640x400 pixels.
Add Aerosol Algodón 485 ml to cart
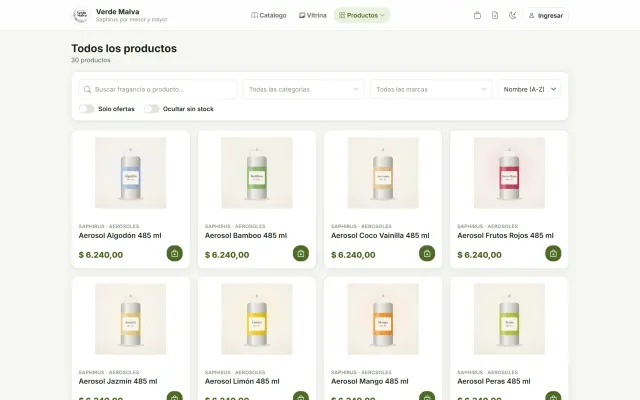175,253
